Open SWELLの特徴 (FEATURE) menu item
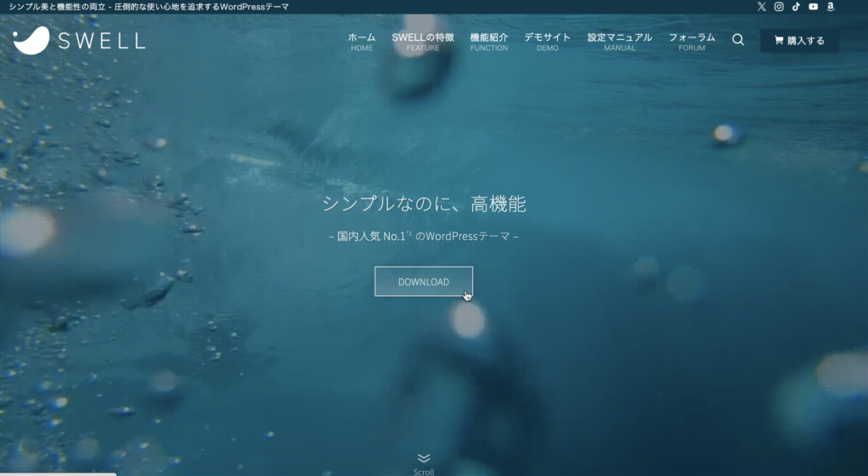Screen dimensions: 868x476 [x=422, y=42]
